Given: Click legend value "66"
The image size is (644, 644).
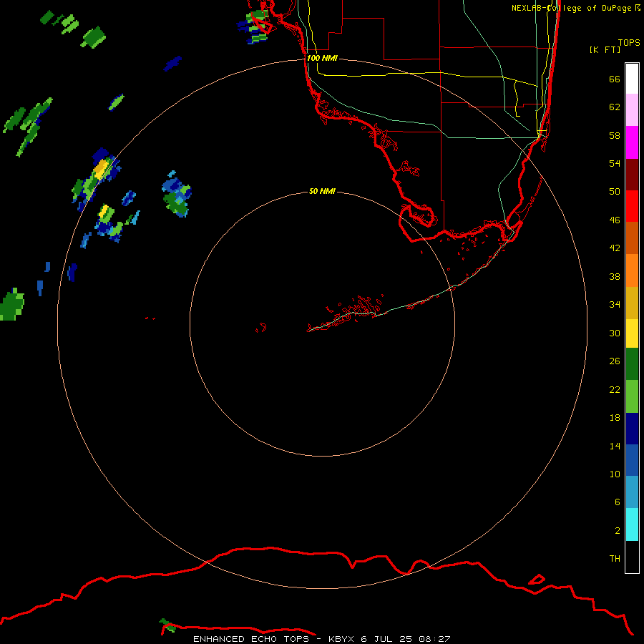Looking at the screenshot, I should tap(615, 79).
